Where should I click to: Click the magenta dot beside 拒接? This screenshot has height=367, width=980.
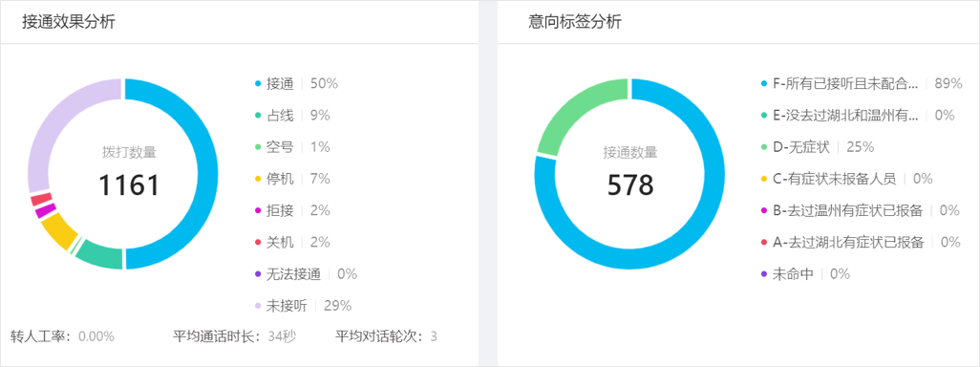click(258, 210)
